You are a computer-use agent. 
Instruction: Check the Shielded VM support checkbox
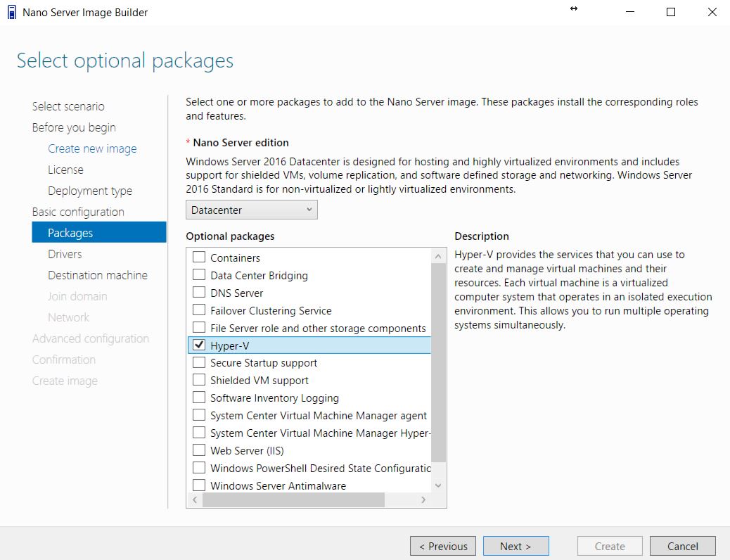[x=199, y=380]
